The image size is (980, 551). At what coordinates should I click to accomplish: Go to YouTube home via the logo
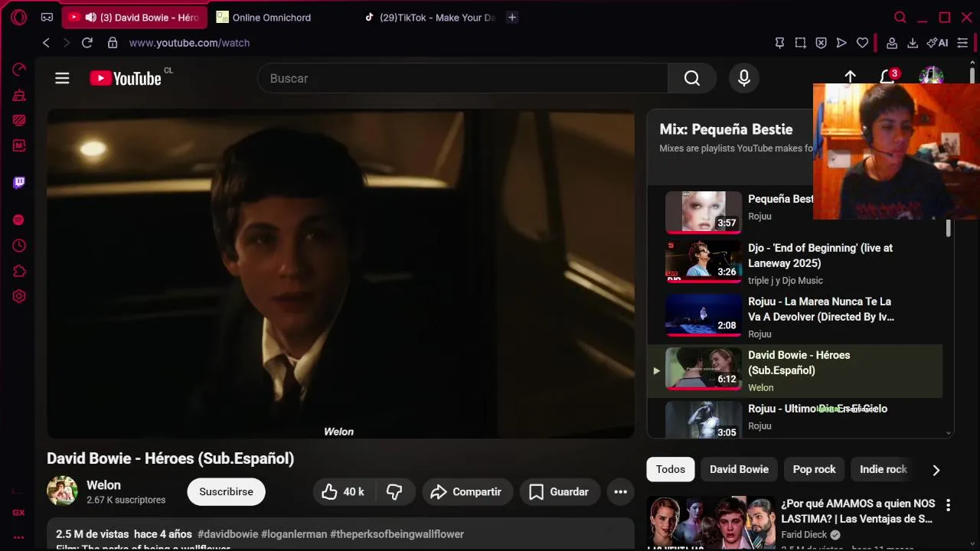(126, 78)
